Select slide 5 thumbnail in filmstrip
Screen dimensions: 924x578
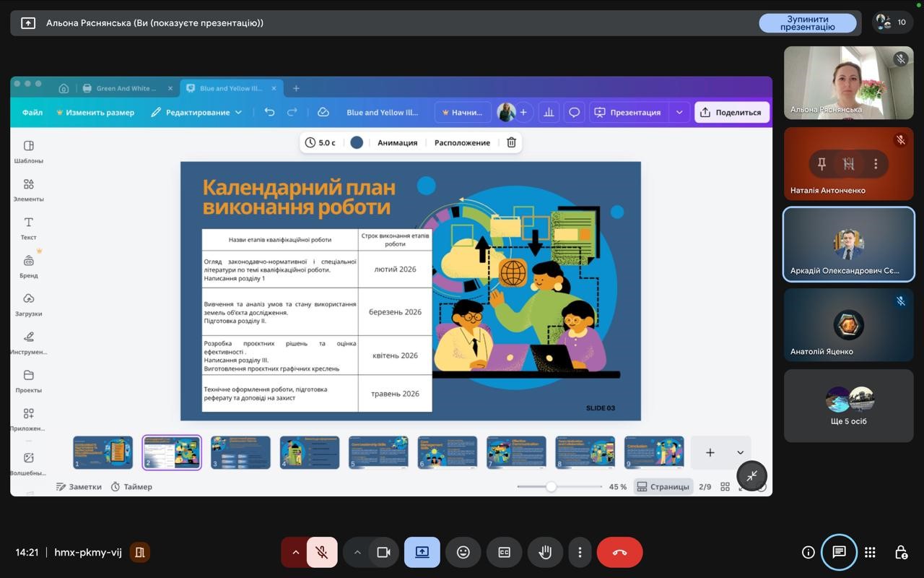[x=378, y=452]
